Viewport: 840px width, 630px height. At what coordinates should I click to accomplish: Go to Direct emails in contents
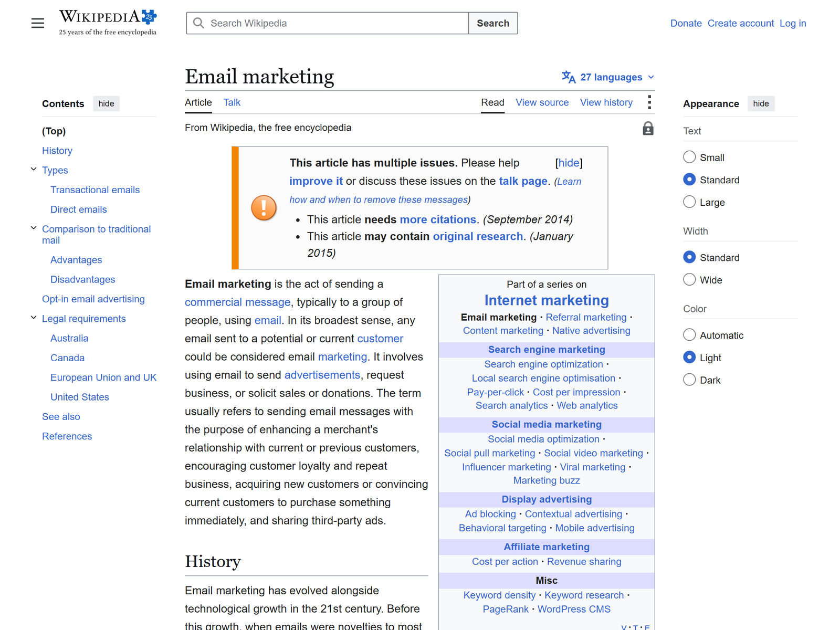tap(79, 209)
